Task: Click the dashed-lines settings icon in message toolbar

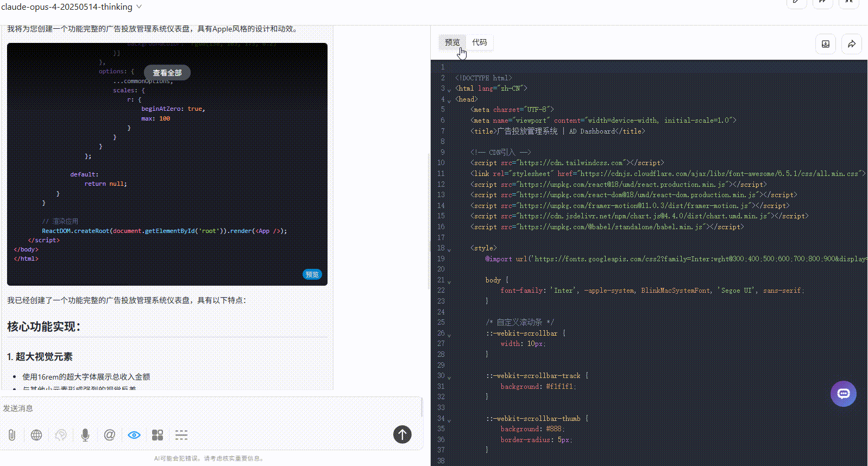Action: (181, 434)
